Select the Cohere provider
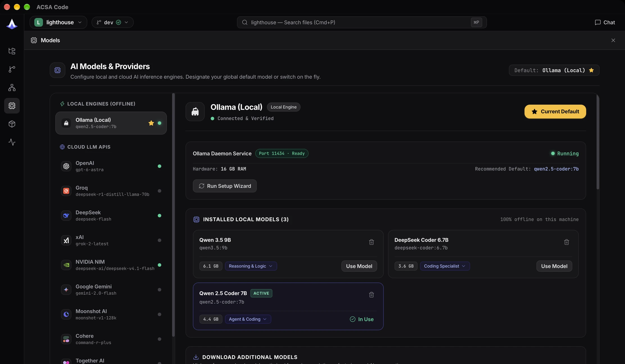Screen dimensions: 625x364 (x=111, y=339)
